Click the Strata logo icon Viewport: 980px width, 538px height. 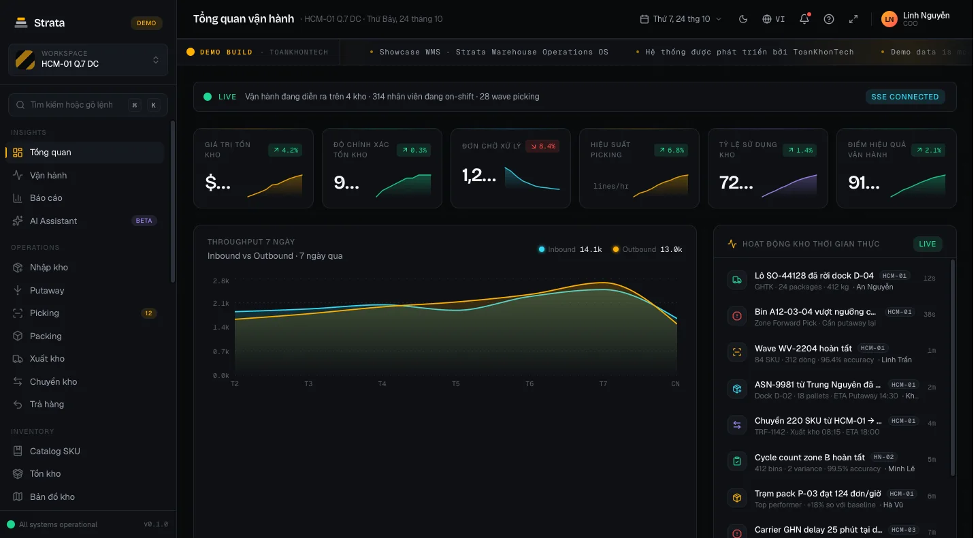pyautogui.click(x=21, y=22)
